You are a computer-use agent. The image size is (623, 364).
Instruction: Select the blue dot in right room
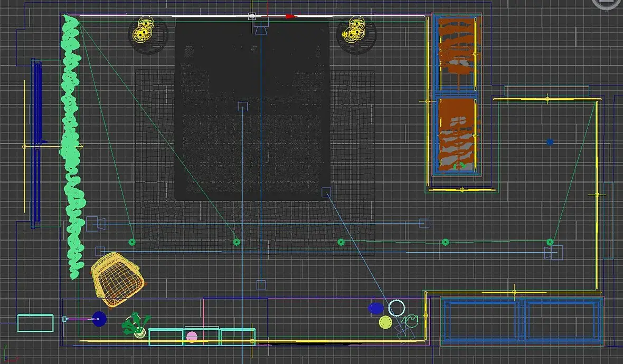point(550,142)
